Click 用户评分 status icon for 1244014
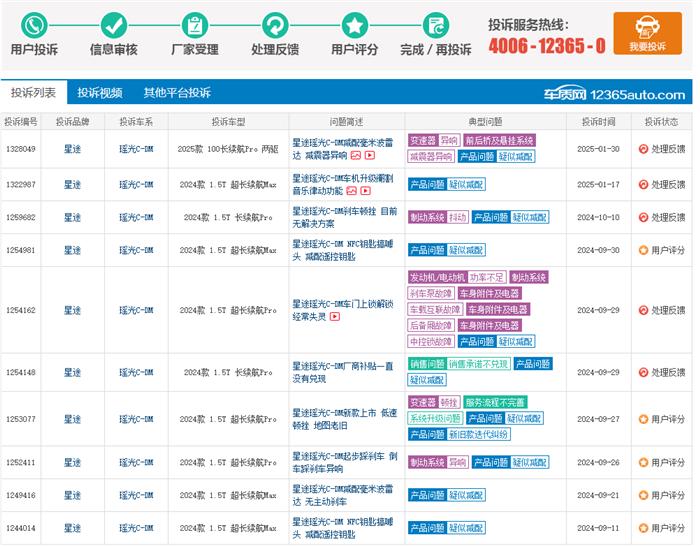This screenshot has height=546, width=700. (643, 528)
